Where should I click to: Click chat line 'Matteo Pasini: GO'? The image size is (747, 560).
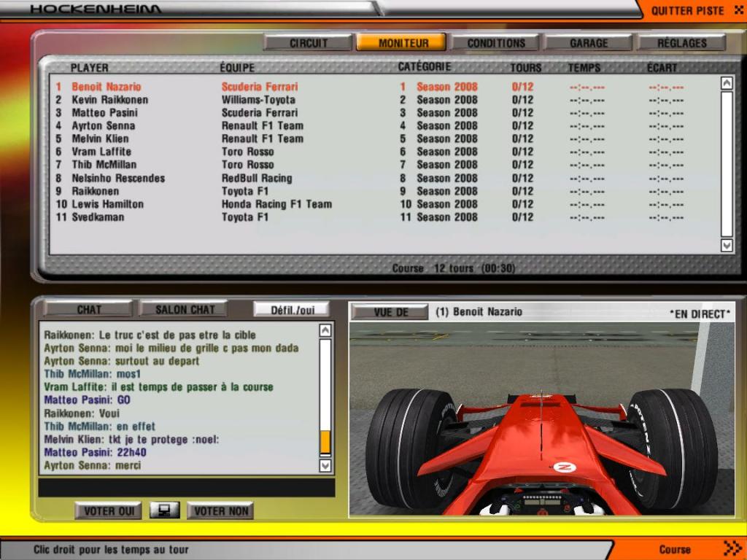[x=88, y=400]
